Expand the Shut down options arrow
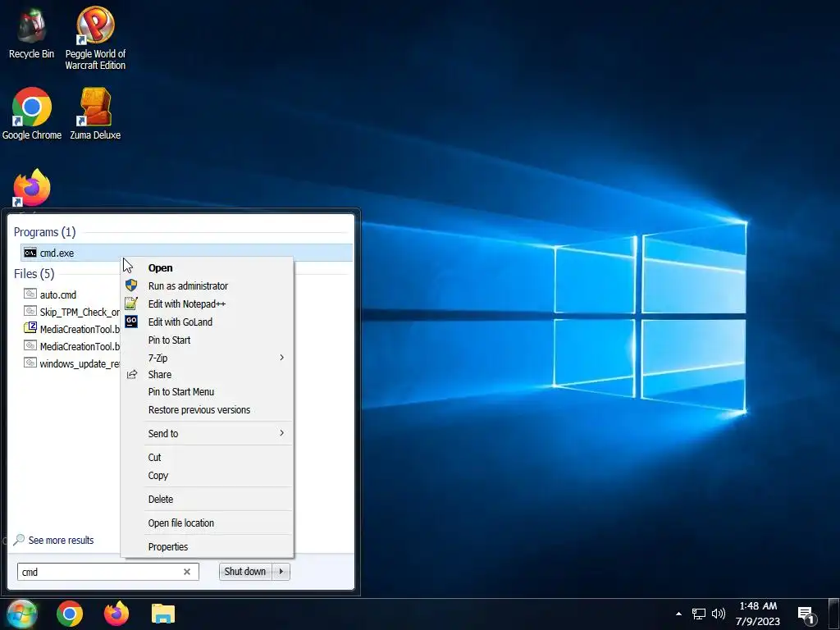Viewport: 840px width, 630px height. point(281,572)
